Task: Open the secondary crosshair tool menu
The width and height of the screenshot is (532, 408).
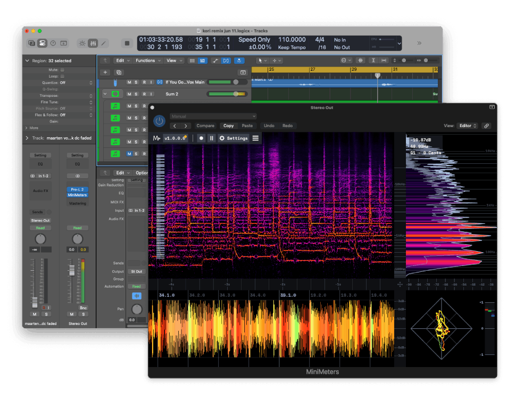Action: click(x=277, y=61)
